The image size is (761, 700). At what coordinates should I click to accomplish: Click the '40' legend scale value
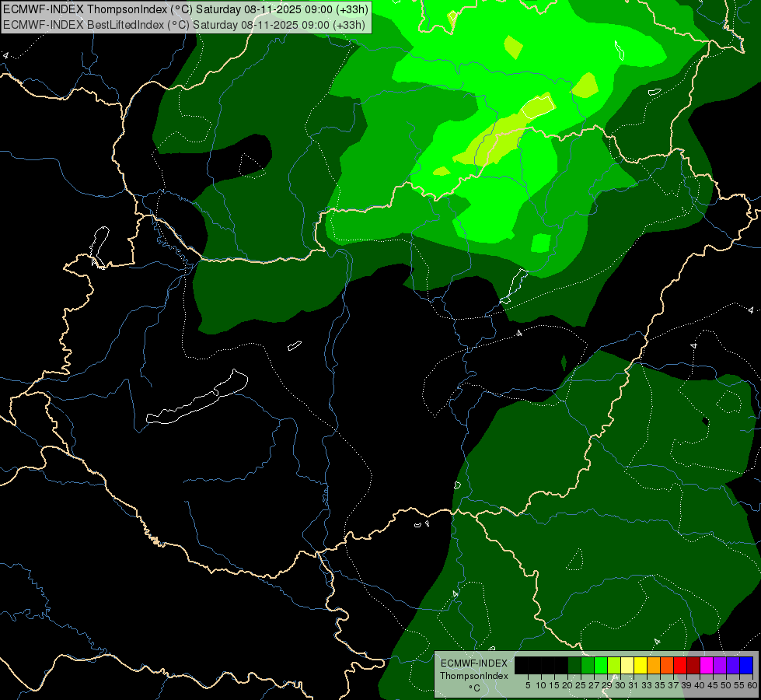700,685
